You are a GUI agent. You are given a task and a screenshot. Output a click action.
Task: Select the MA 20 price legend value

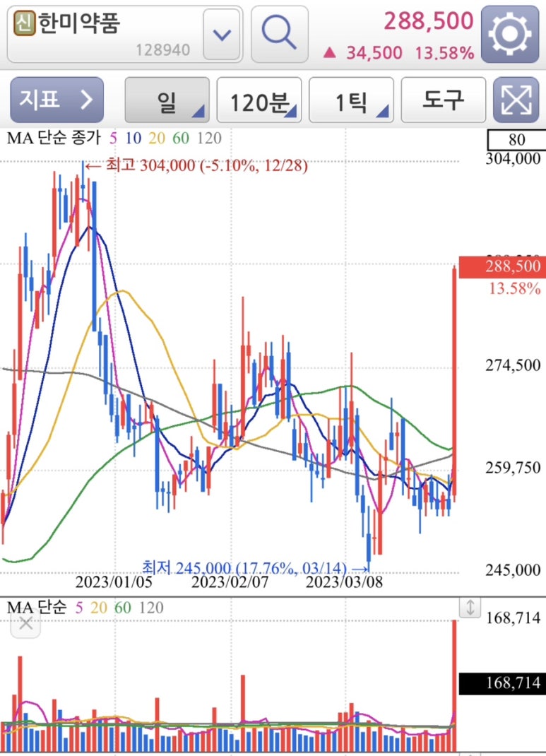tap(157, 138)
